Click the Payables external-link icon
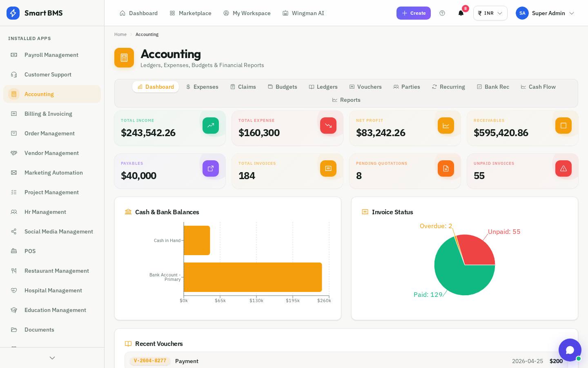Image resolution: width=588 pixels, height=368 pixels. pyautogui.click(x=211, y=168)
